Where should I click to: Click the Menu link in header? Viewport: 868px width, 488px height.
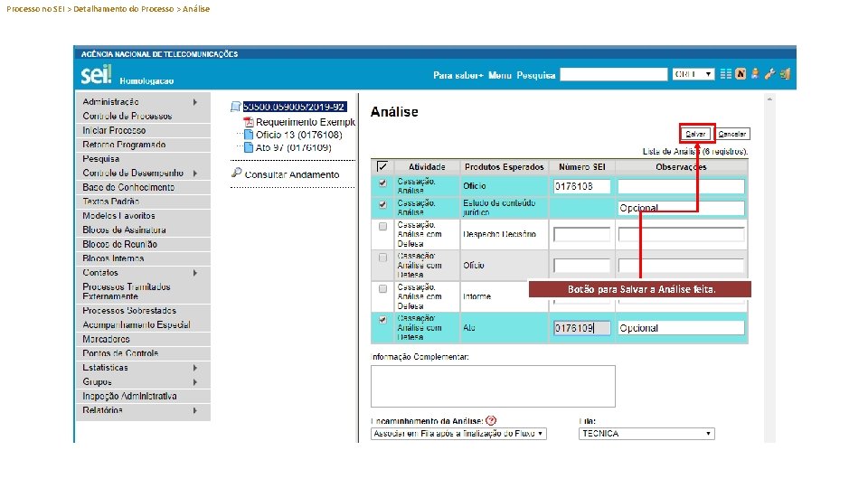pos(500,75)
